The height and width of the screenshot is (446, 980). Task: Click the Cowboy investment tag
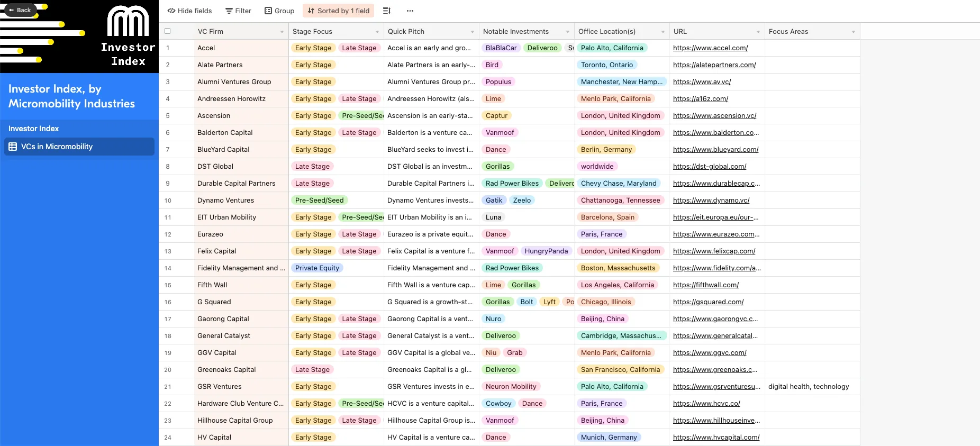pyautogui.click(x=498, y=403)
